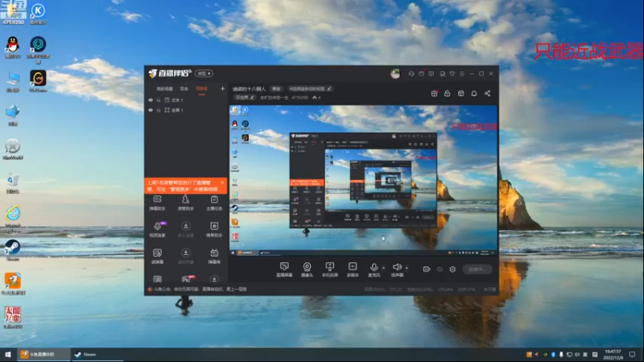
Task: Open 主播任务 streamer tasks tool
Action: point(214,204)
